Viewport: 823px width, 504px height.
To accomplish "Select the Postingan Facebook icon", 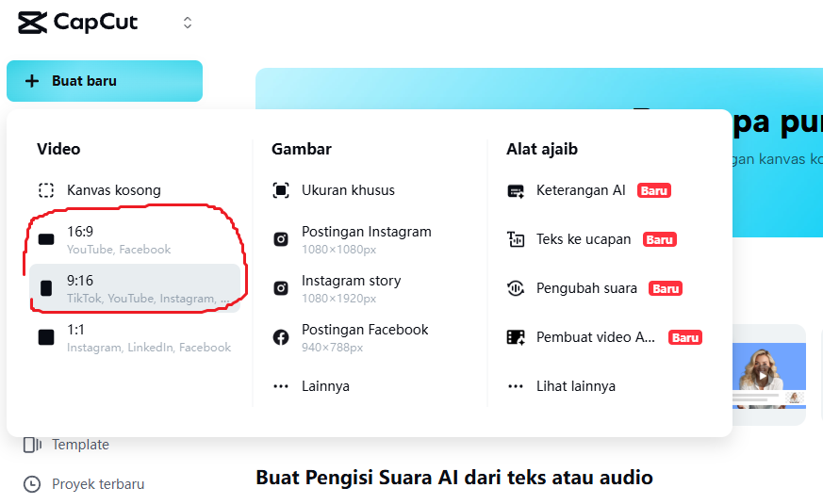I will pyautogui.click(x=281, y=337).
